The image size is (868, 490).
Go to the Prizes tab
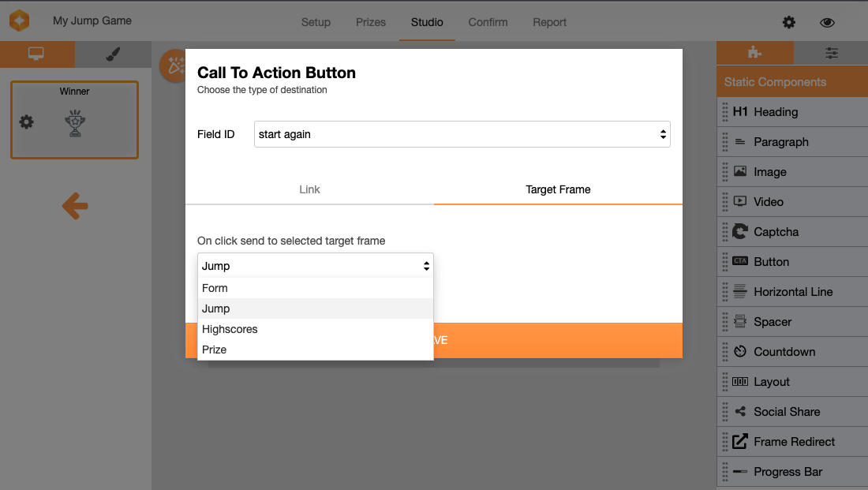point(370,22)
